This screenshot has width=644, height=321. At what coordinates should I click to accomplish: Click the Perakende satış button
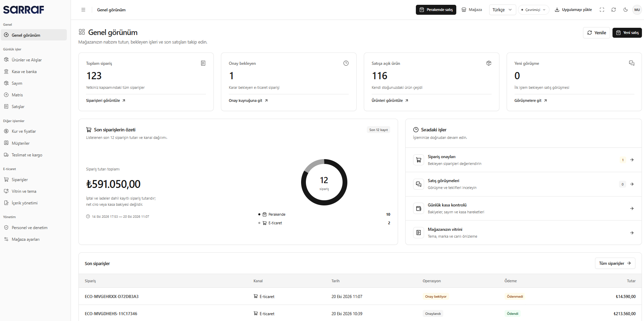point(436,10)
